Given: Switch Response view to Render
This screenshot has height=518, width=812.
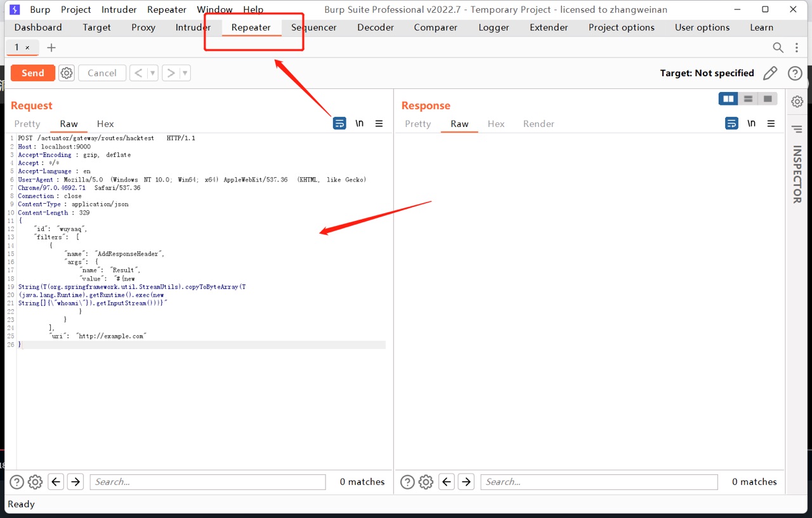Looking at the screenshot, I should 539,124.
